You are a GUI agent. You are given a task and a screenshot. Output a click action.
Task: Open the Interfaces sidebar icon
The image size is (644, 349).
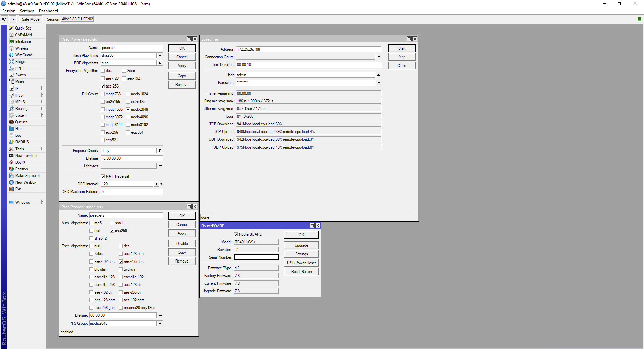(x=11, y=42)
